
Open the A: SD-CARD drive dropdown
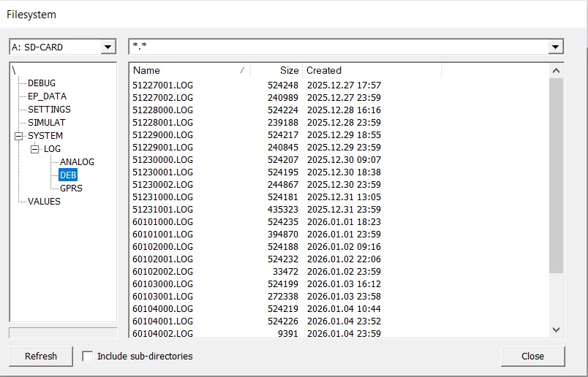click(x=108, y=47)
